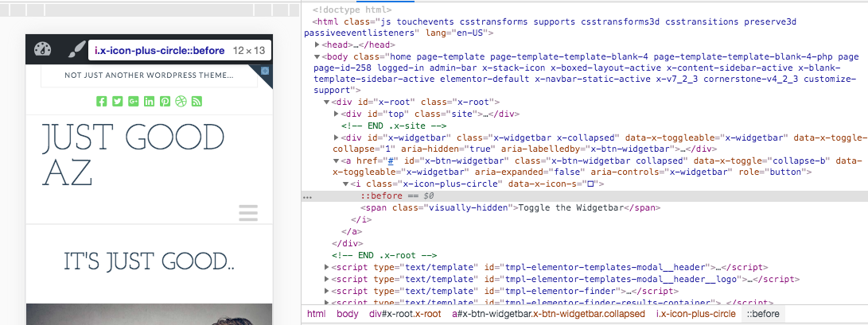Click the i.x-icon-plus-circle::before inspect tooltip
Image resolution: width=868 pixels, height=325 pixels.
click(x=180, y=51)
